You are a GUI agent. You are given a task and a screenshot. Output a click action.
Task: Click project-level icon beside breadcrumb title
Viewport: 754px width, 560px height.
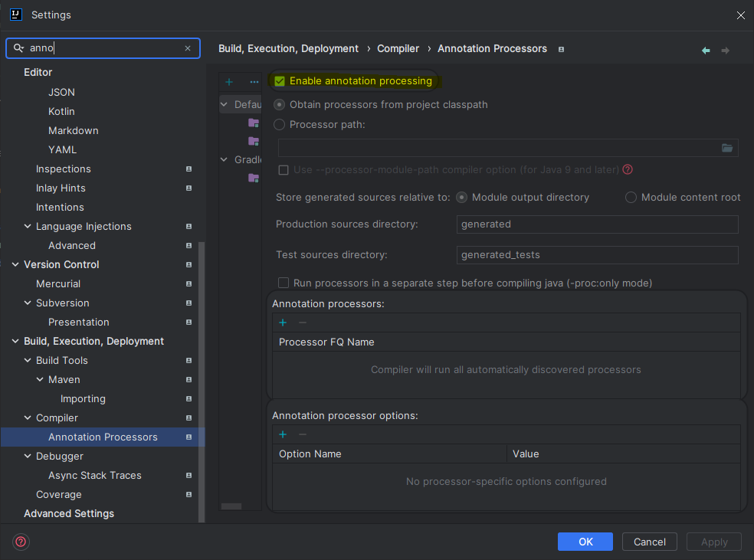561,49
